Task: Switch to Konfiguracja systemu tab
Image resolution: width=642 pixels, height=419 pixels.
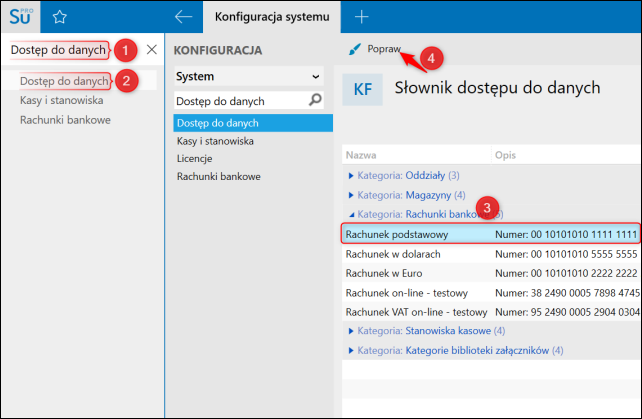Action: (x=271, y=16)
